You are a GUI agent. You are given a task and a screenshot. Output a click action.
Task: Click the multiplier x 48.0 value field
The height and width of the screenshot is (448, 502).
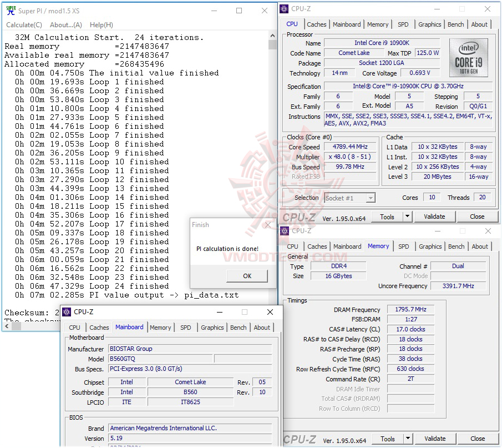point(350,157)
